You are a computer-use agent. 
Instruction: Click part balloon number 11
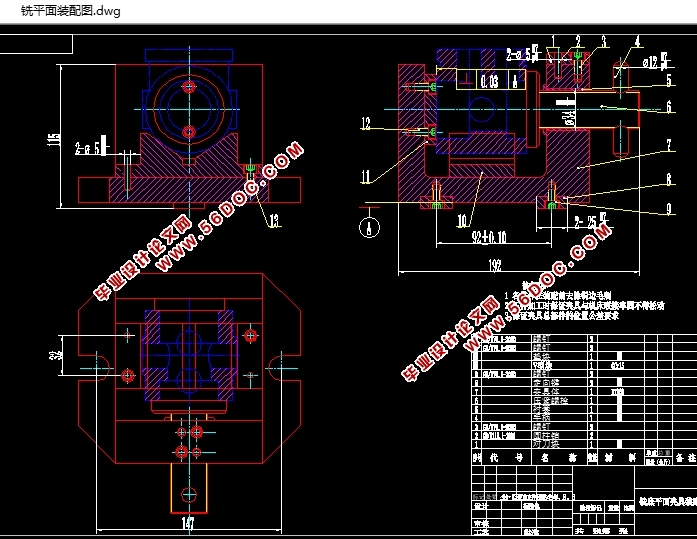[366, 176]
